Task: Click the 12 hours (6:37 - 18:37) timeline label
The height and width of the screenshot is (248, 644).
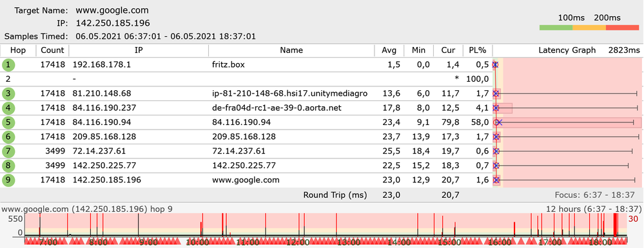Action: [x=594, y=209]
